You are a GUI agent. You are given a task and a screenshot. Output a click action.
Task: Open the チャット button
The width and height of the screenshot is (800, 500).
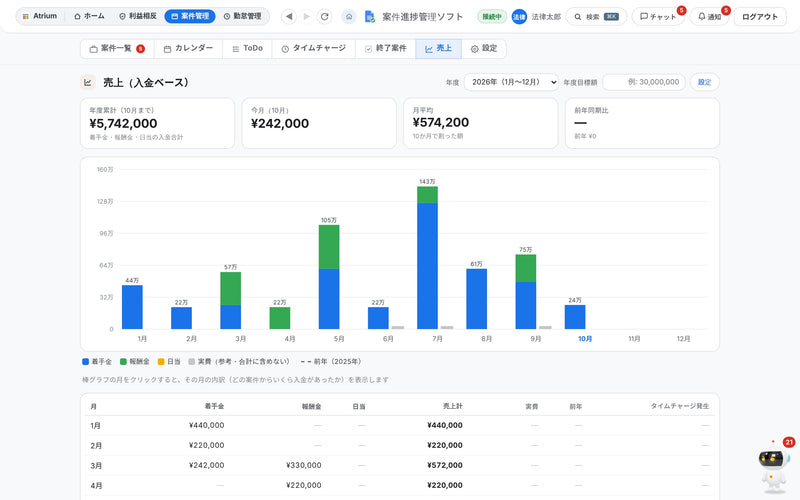point(658,17)
